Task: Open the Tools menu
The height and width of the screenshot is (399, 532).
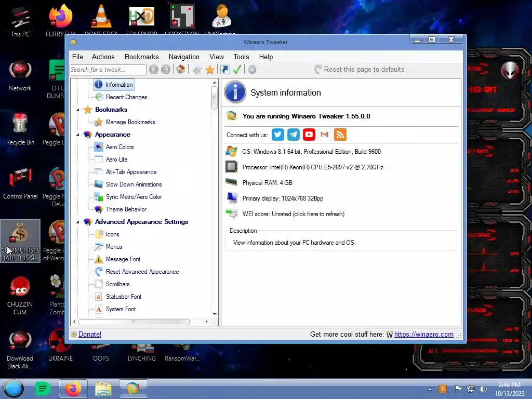Action: click(x=241, y=57)
